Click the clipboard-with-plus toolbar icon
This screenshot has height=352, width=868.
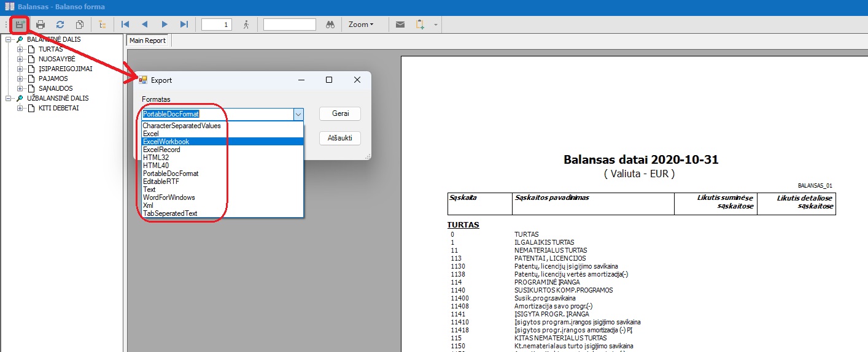(420, 25)
